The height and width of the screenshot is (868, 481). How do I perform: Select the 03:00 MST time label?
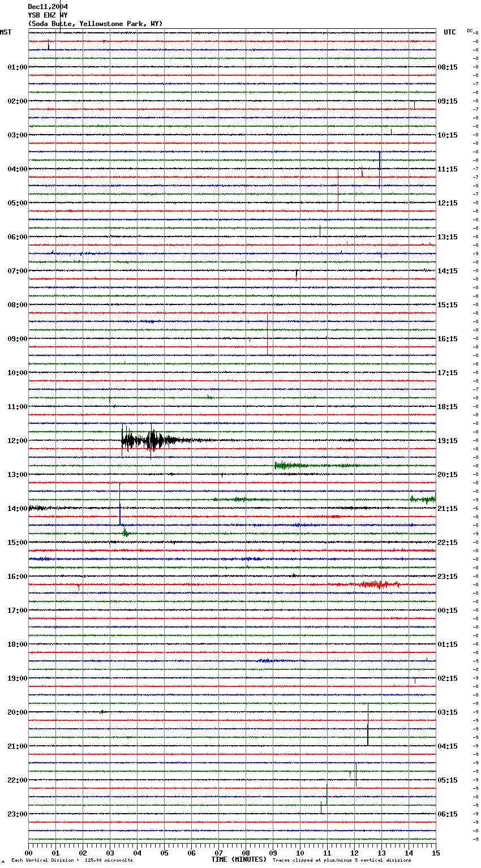pos(18,135)
